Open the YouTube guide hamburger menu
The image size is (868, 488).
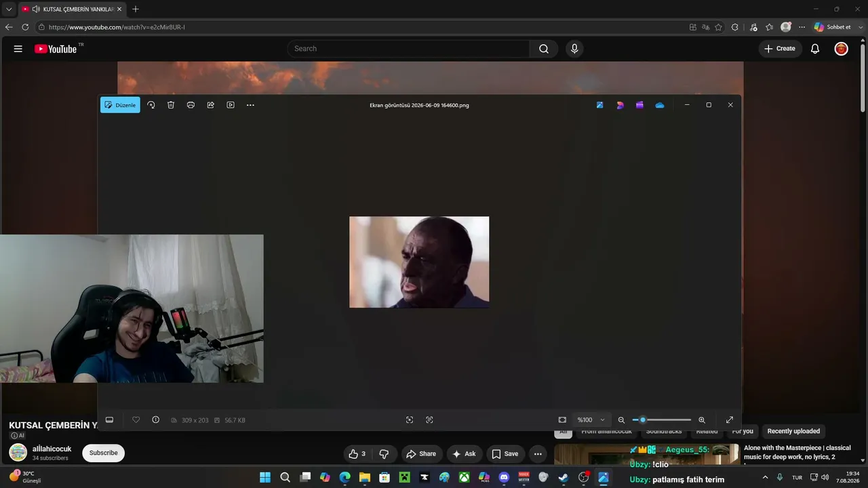coord(18,49)
